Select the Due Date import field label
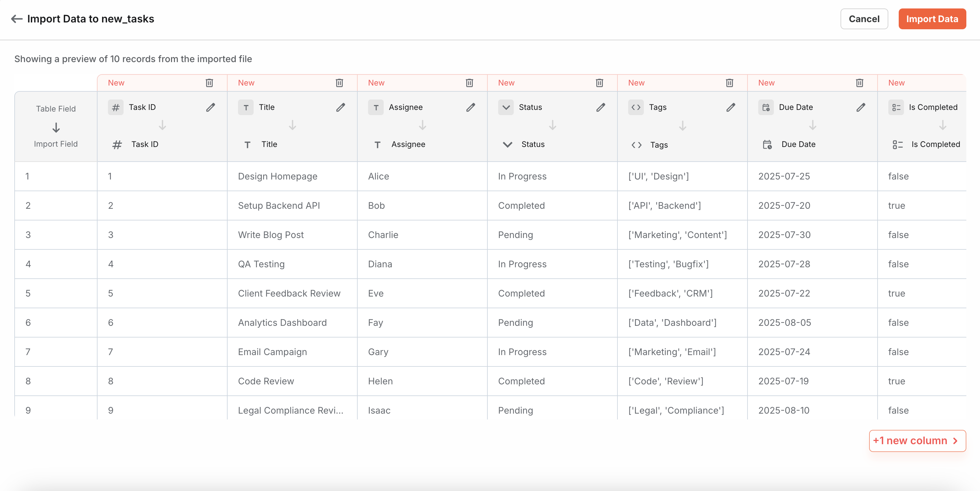This screenshot has width=980, height=491. 799,144
